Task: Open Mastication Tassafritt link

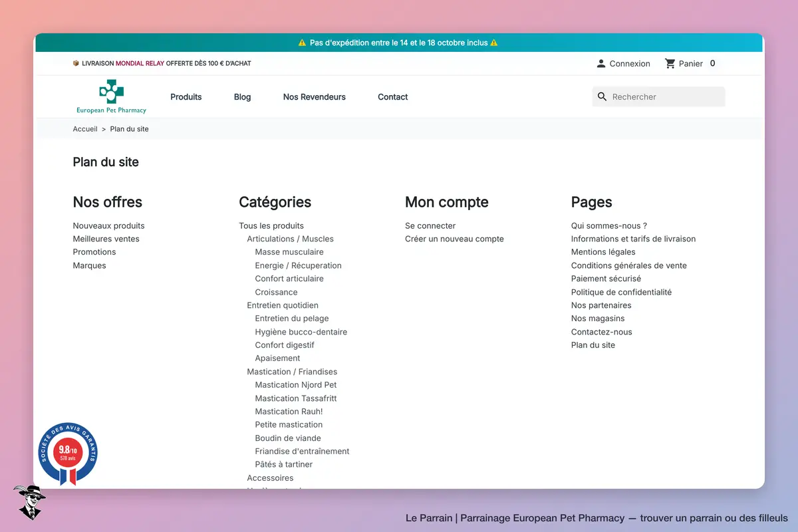Action: point(296,398)
